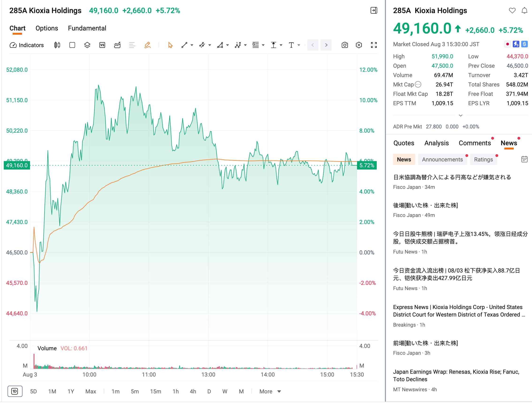Viewport: 532px width, 403px height.
Task: Collapse the side panel with arrow icon
Action: tap(374, 10)
